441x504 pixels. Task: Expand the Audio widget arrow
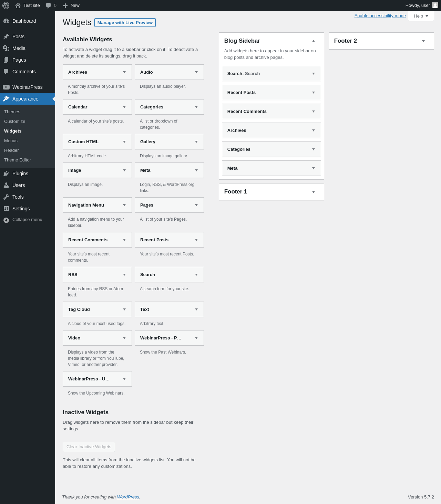click(x=196, y=72)
